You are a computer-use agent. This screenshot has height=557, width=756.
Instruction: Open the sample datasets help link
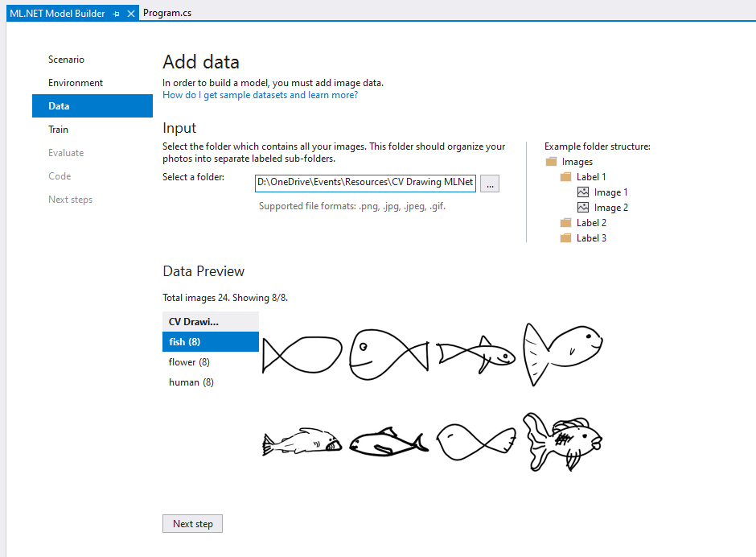pos(260,95)
